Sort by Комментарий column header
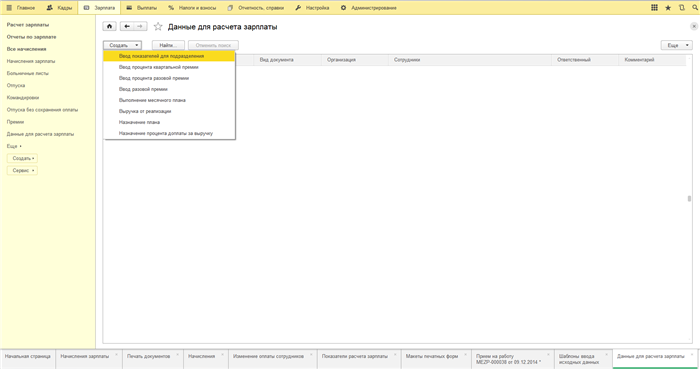This screenshot has height=369, width=700. click(652, 60)
